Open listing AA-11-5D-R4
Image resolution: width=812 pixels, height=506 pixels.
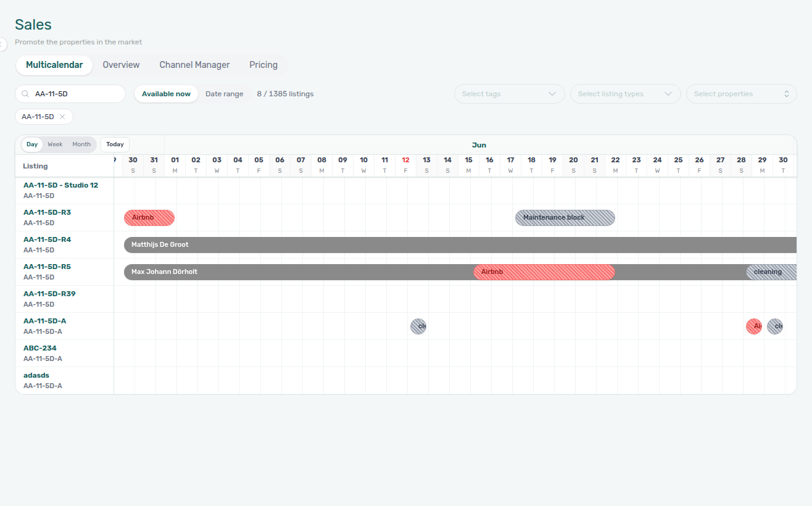click(x=47, y=239)
